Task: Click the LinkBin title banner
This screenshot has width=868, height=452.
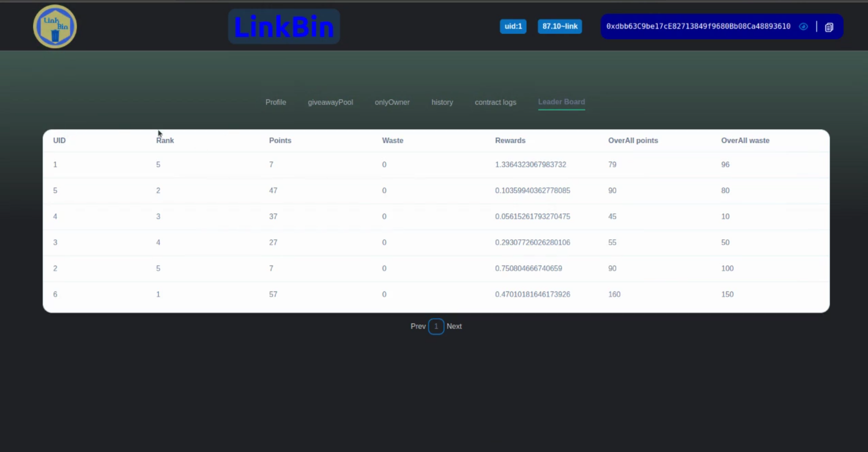Action: coord(284,27)
